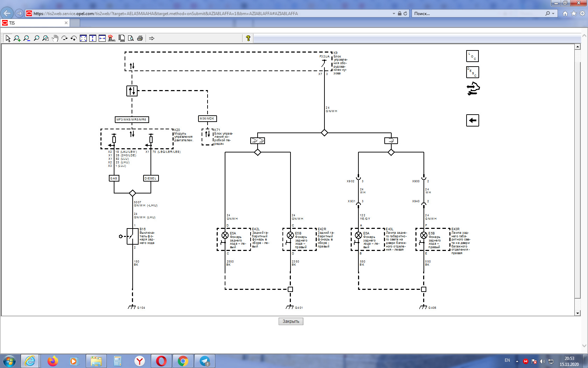Open the help question mark icon

pos(248,38)
